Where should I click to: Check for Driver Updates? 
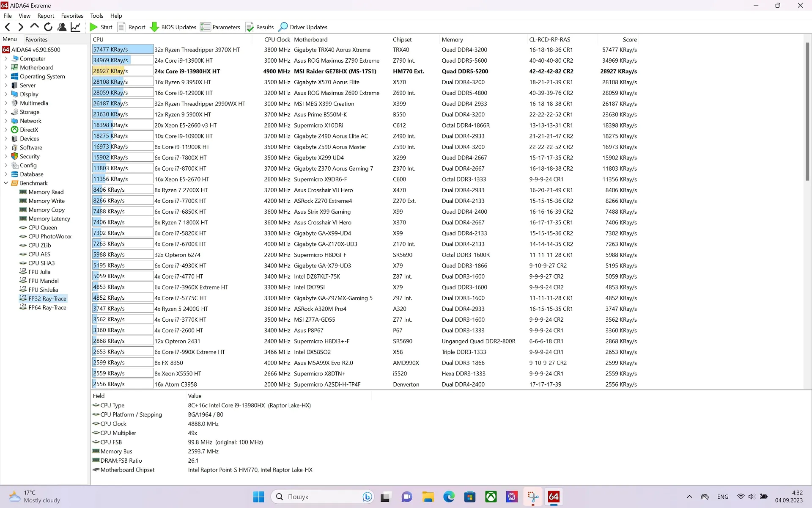[x=303, y=27]
